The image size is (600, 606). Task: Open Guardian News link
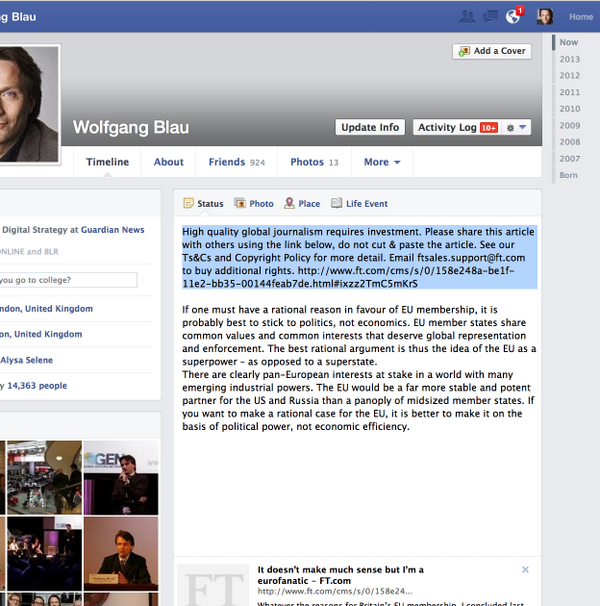point(112,230)
